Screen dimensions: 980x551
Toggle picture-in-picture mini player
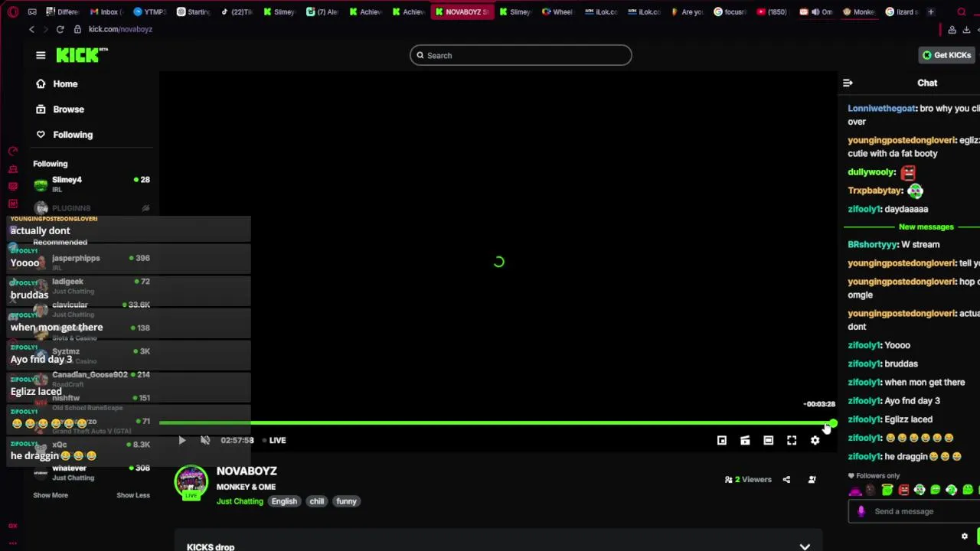[721, 440]
